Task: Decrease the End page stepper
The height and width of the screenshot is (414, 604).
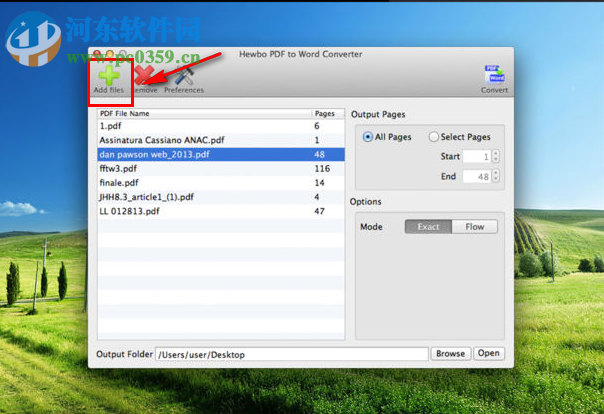Action: pos(496,179)
